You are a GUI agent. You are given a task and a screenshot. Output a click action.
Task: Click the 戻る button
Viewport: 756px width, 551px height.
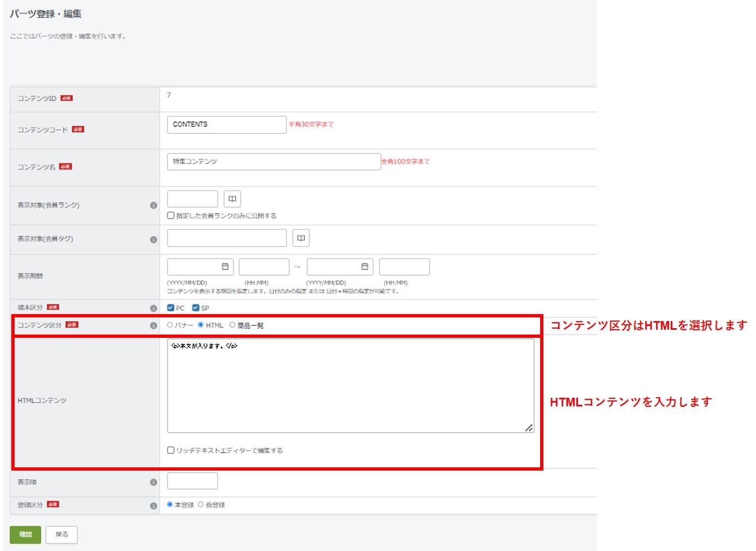tap(62, 534)
